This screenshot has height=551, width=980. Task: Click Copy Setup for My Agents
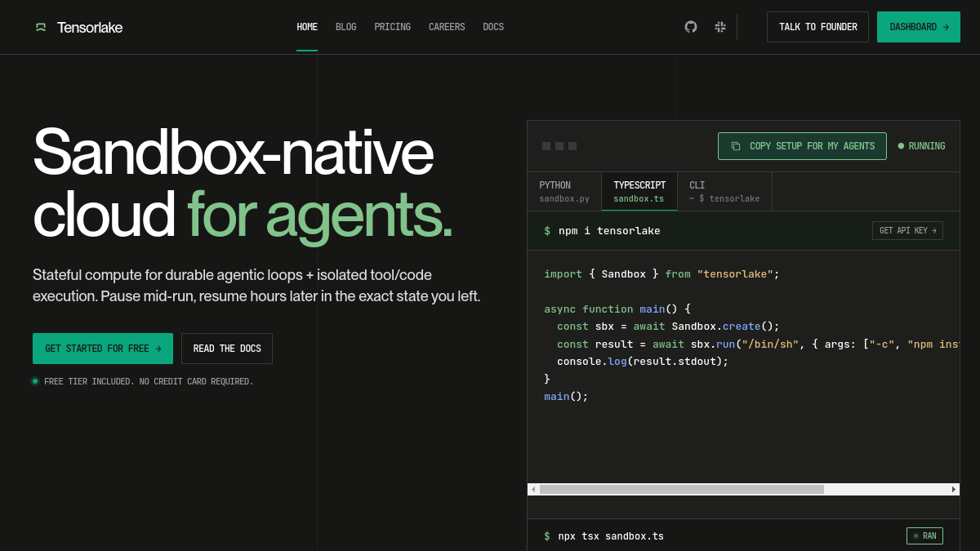pos(802,146)
